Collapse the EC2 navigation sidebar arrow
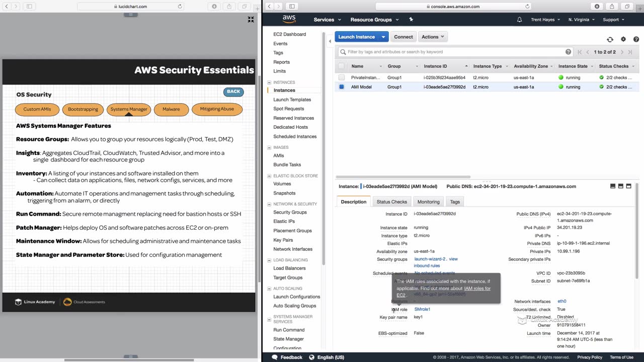Screen dimensions: 644x362 tap(330, 42)
